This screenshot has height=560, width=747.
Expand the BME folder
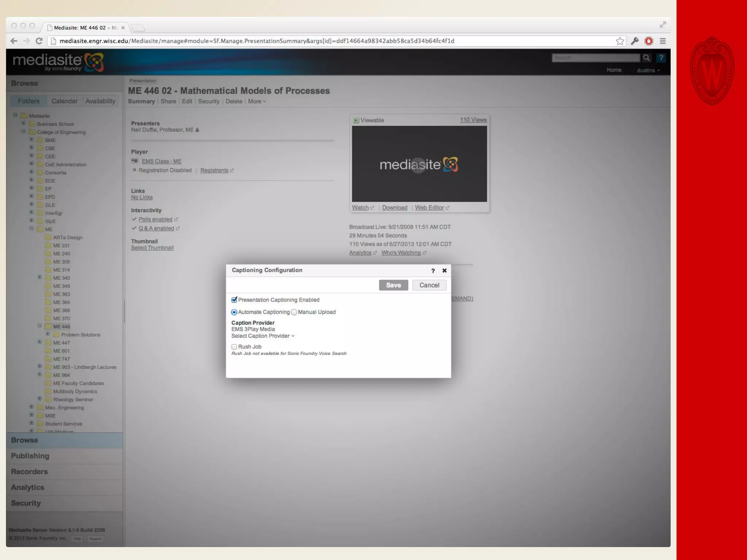click(31, 140)
